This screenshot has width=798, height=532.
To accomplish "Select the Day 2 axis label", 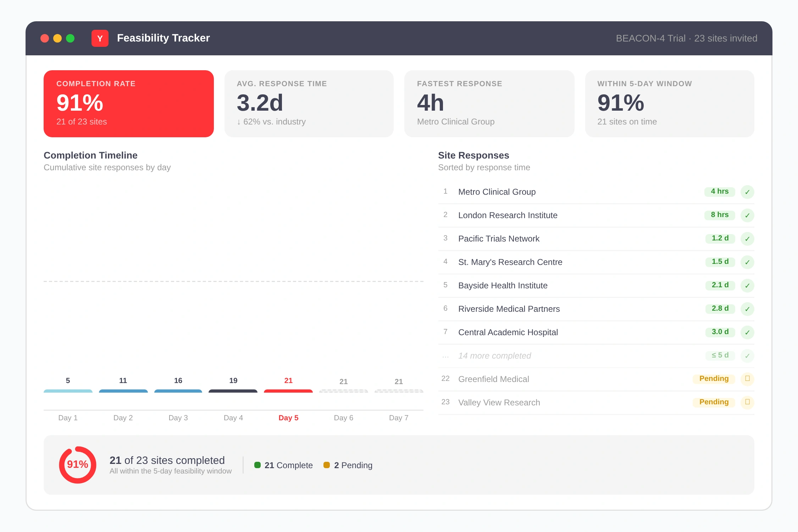I will point(123,418).
